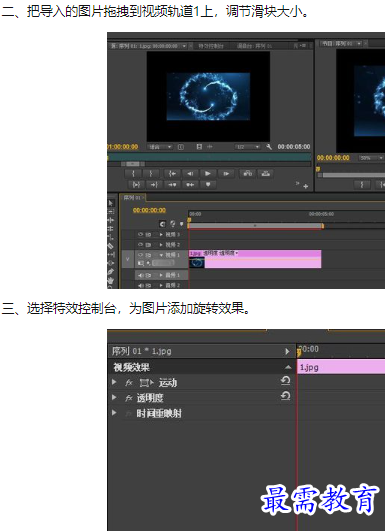Toggle visibility eye for track 视频 3
Screen dimensions: 385x531
141,234
